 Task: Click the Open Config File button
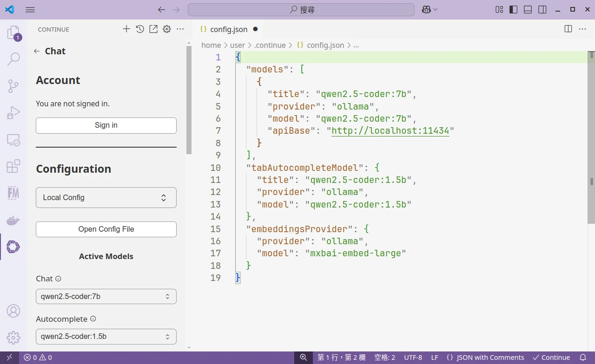point(106,229)
